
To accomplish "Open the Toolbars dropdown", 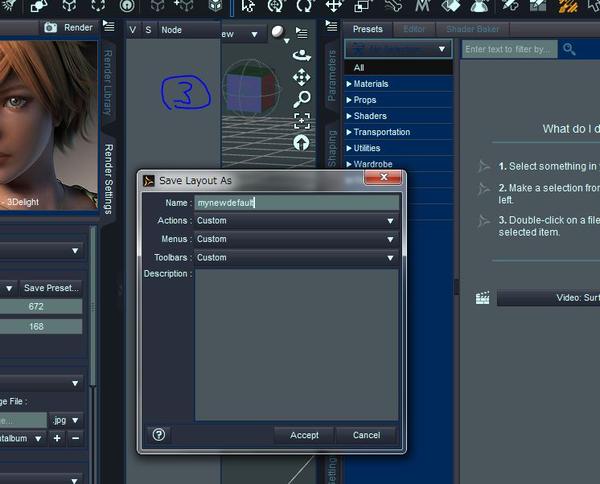I will [297, 257].
